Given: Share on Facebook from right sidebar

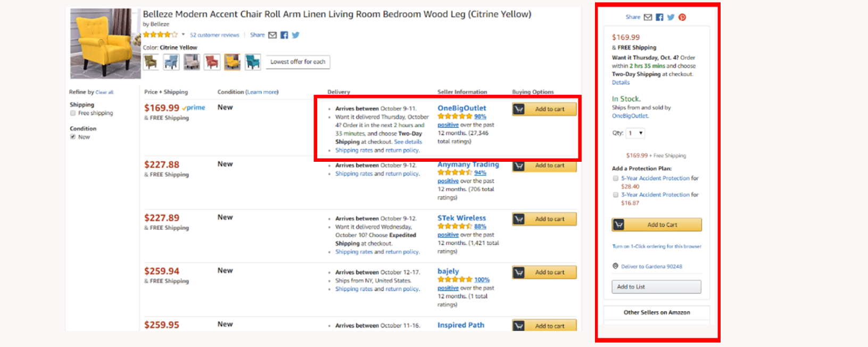Looking at the screenshot, I should [x=659, y=17].
